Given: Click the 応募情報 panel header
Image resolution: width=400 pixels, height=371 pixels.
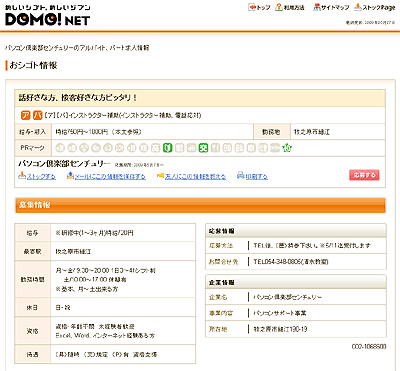Looking at the screenshot, I should pos(296,231).
